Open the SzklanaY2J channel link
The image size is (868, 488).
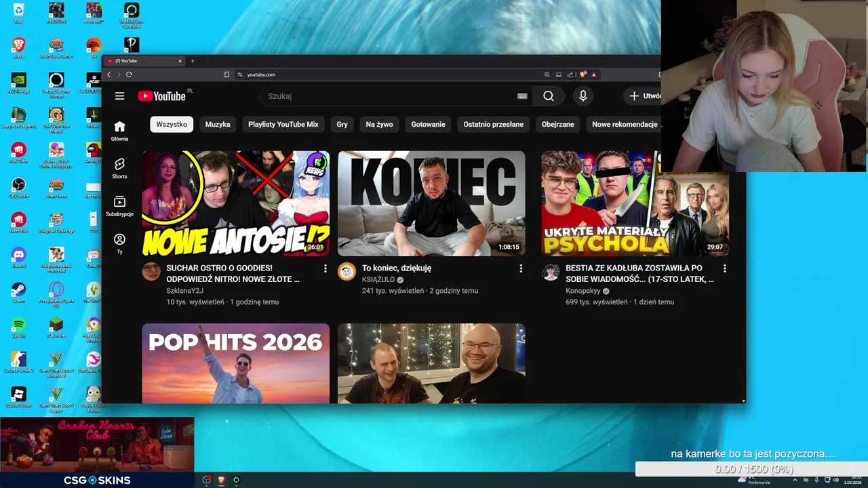pyautogui.click(x=184, y=291)
